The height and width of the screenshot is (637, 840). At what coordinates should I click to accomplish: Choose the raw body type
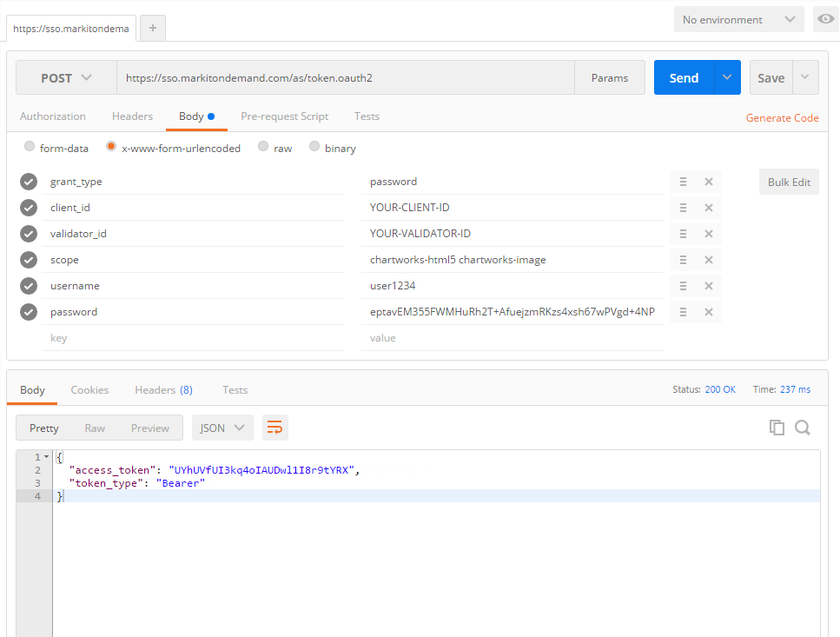[x=263, y=146]
